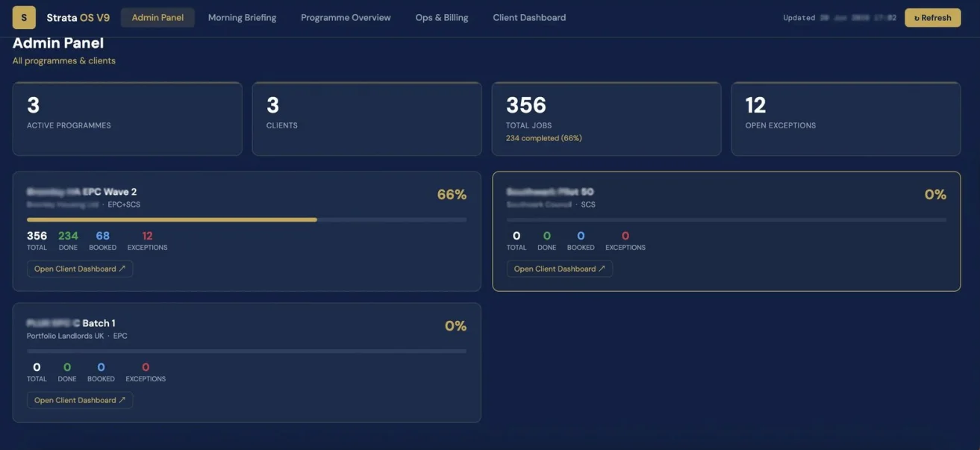This screenshot has width=980, height=450.
Task: Click the Strata "S" logo icon
Action: (24, 17)
